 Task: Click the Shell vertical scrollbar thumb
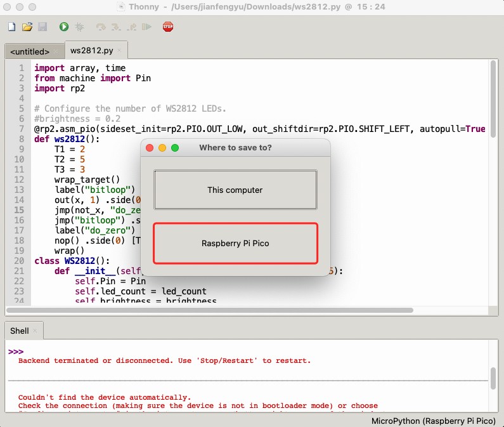[x=493, y=378]
